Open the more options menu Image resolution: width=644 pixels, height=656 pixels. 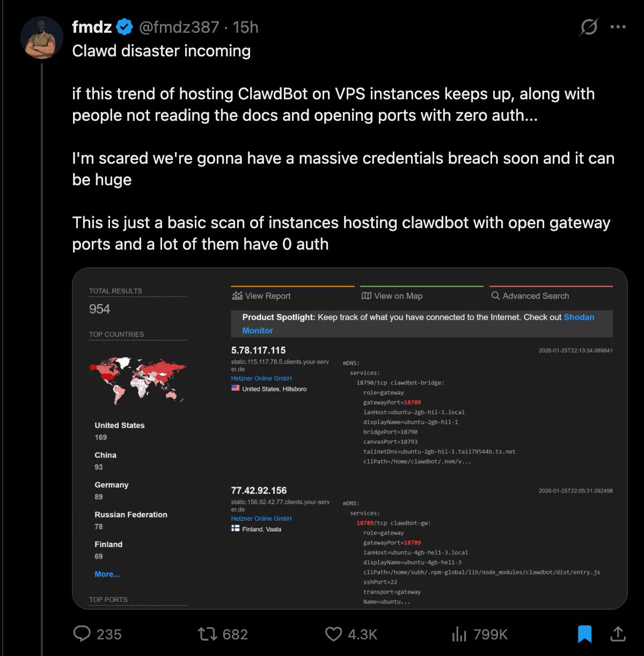(617, 27)
